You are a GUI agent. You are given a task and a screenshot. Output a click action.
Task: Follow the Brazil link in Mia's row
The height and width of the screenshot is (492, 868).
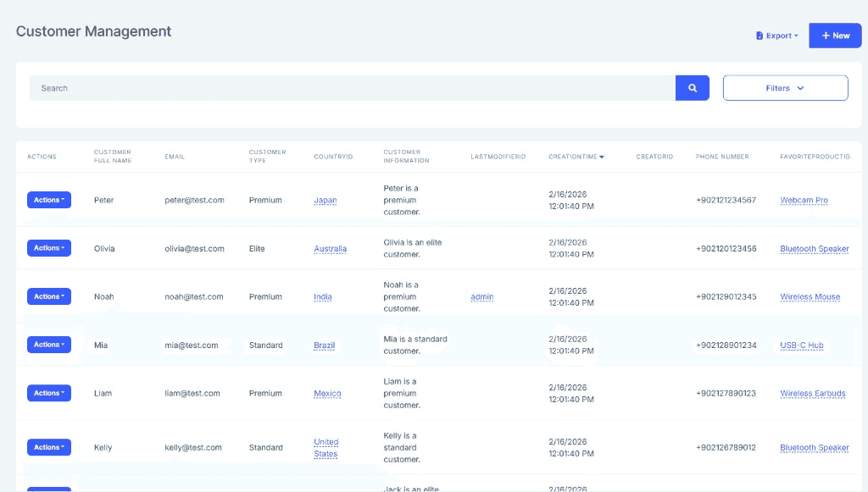(323, 345)
